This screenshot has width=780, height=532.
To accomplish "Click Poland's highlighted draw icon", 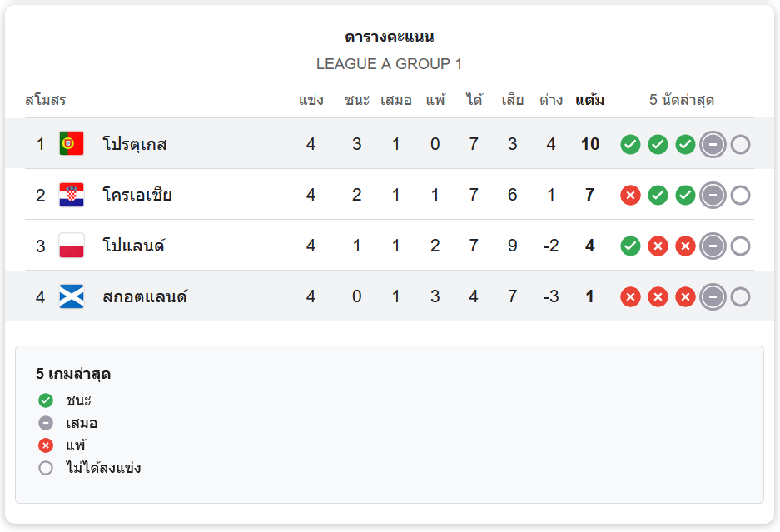I will click(713, 246).
